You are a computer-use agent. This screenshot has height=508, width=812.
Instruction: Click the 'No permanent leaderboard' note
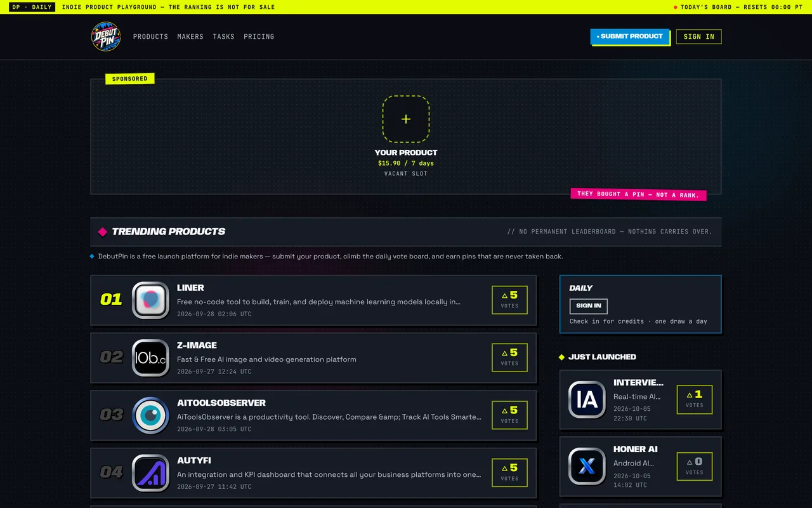pos(610,232)
